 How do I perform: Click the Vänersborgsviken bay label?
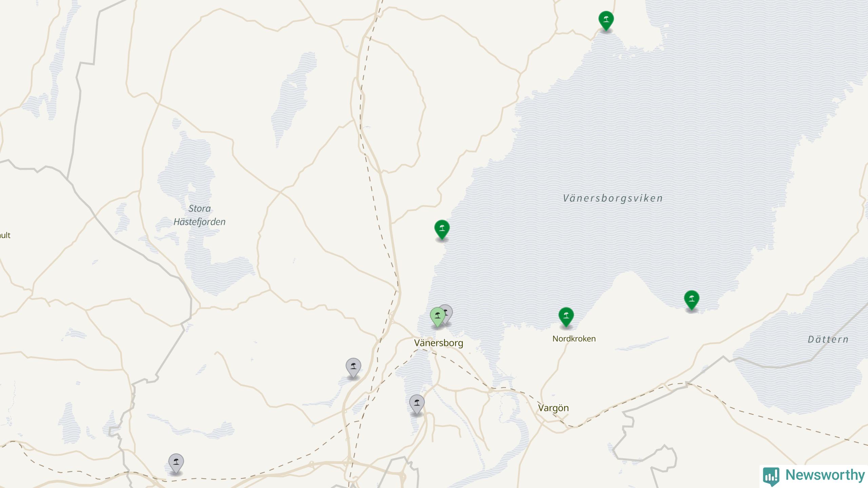(613, 198)
